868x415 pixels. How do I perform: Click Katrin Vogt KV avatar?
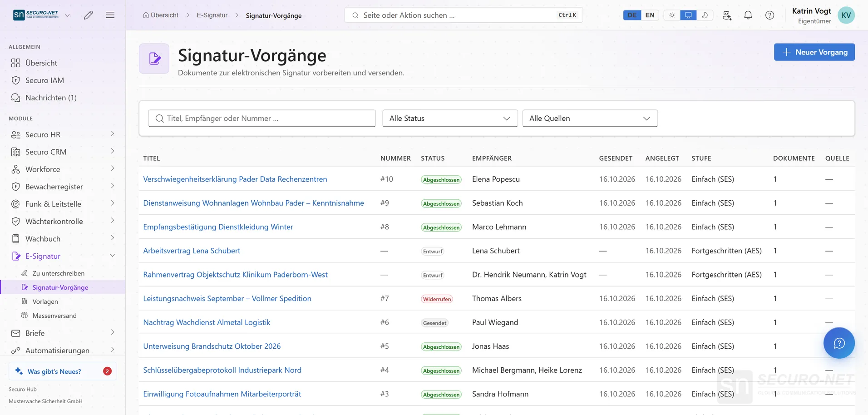[x=846, y=15]
